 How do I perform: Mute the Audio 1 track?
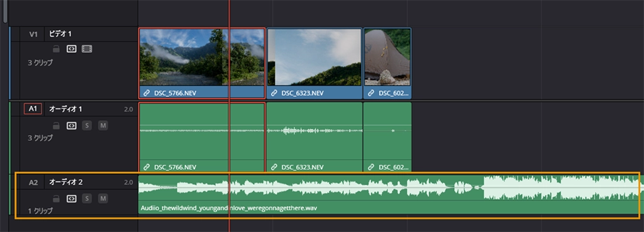pyautogui.click(x=103, y=126)
